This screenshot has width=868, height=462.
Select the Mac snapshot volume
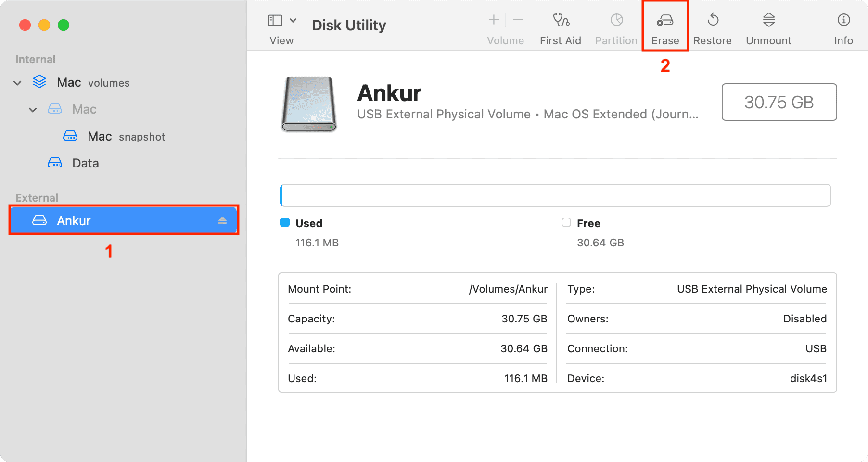[126, 137]
